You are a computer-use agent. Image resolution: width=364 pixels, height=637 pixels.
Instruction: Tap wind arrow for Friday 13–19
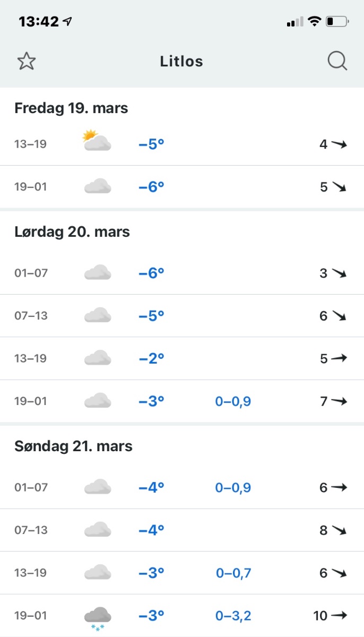pos(339,144)
